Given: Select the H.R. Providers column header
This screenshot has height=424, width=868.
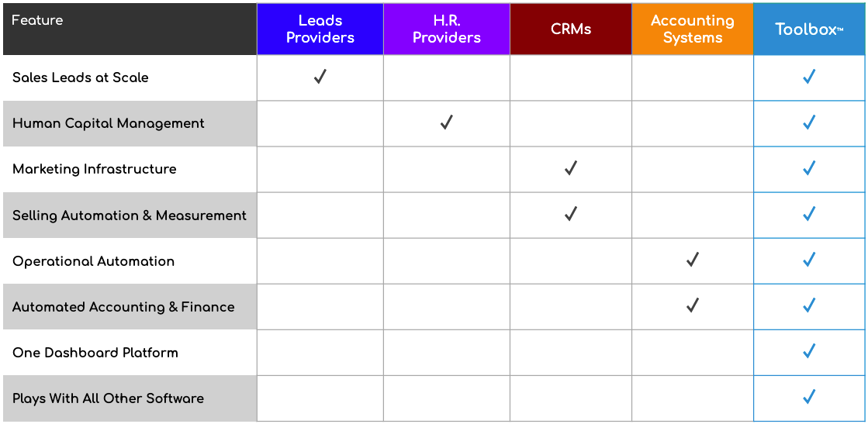Looking at the screenshot, I should [446, 29].
